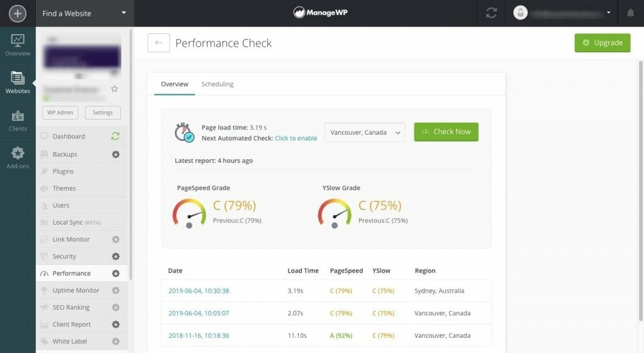This screenshot has width=644, height=353.
Task: Click the ManageWP logo
Action: coord(320,13)
